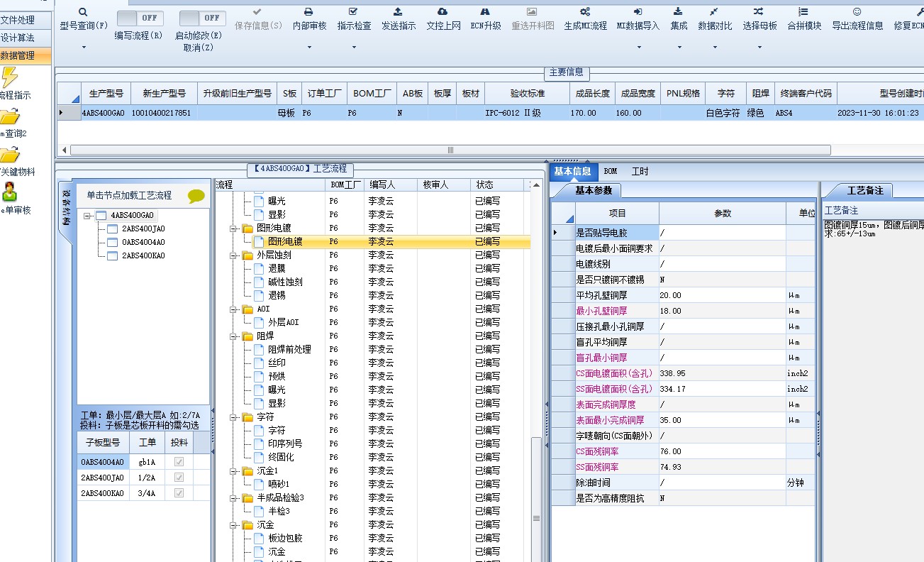Open dropdown arrow under 型号查询(F)
Viewport: 924px width, 562px height.
(x=84, y=48)
